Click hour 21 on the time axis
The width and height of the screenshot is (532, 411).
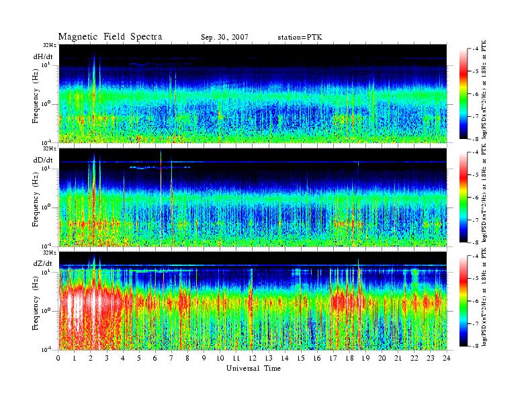[398, 359]
